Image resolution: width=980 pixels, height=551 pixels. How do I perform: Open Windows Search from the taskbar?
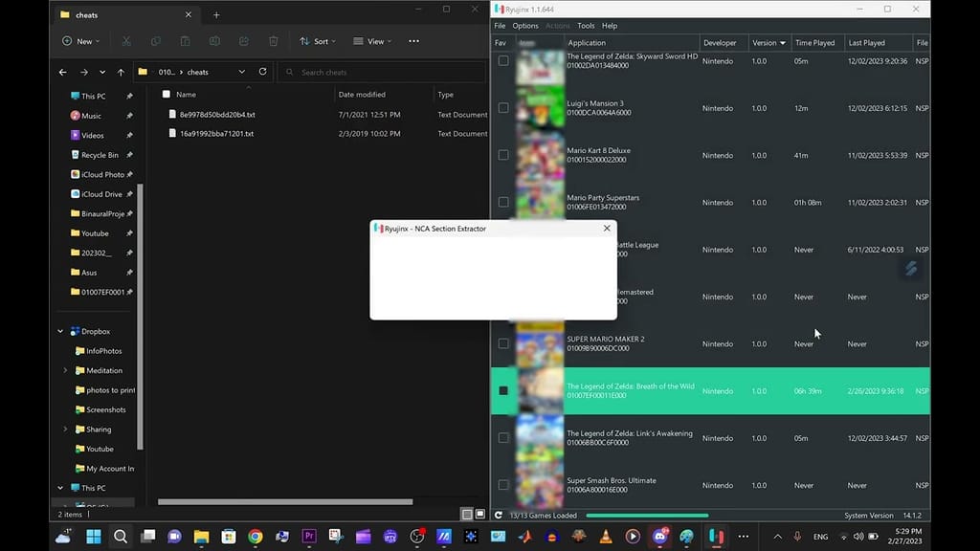pyautogui.click(x=121, y=537)
